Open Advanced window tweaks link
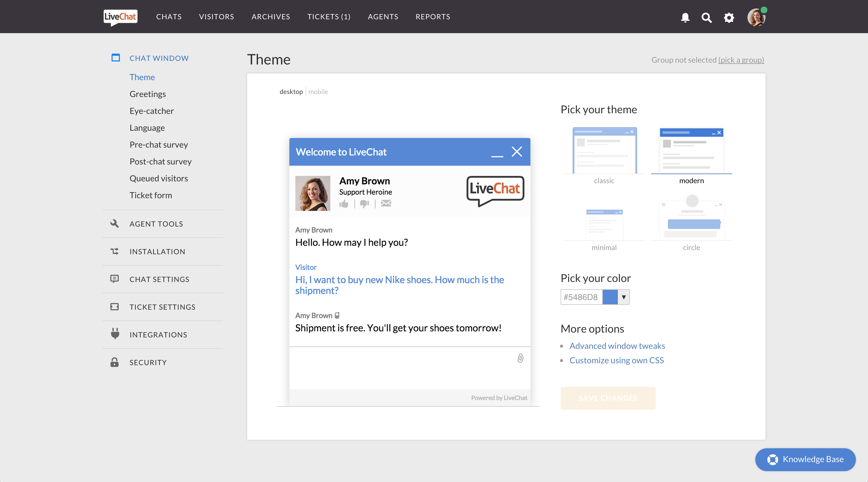Image resolution: width=868 pixels, height=482 pixels. point(617,346)
